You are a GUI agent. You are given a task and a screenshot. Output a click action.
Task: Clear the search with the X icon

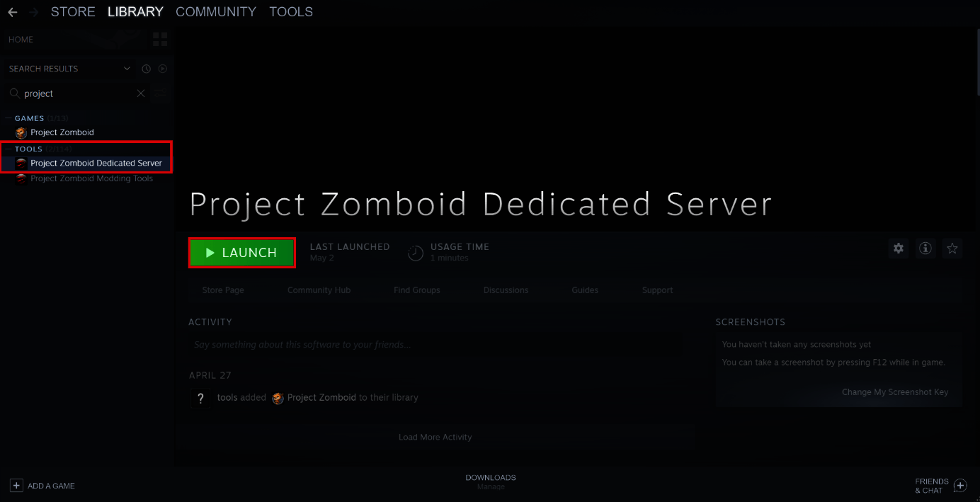140,93
